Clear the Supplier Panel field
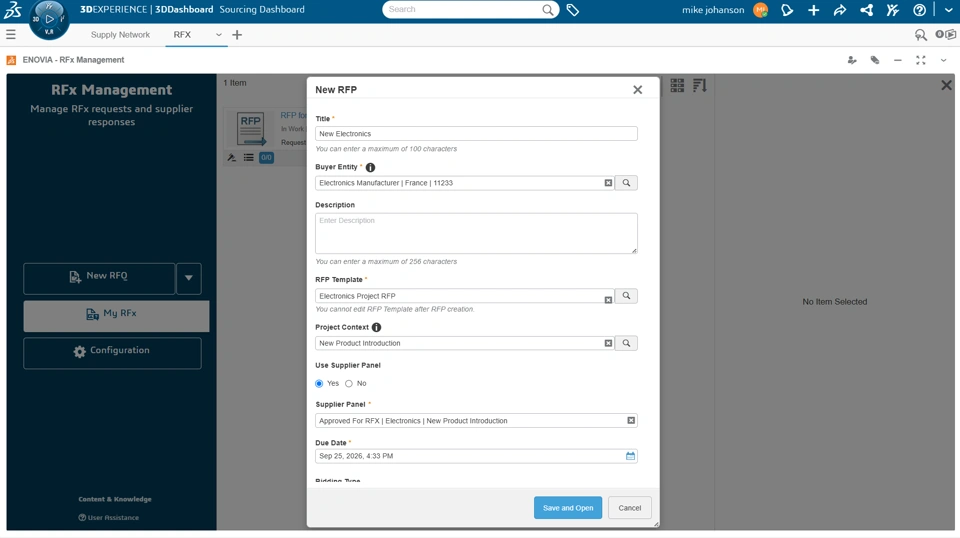This screenshot has width=960, height=538. tap(631, 420)
